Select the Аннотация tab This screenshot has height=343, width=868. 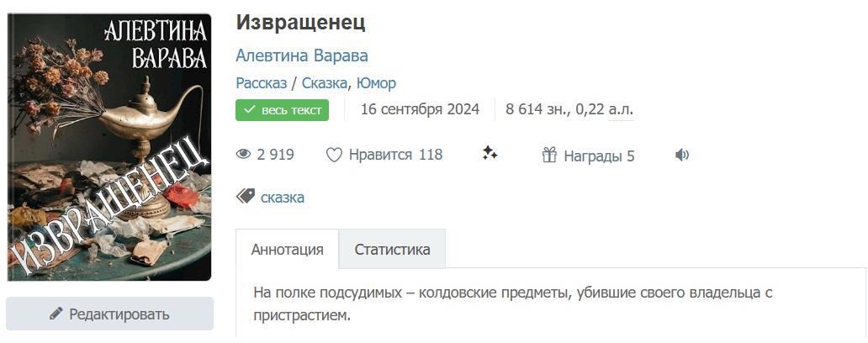[287, 250]
